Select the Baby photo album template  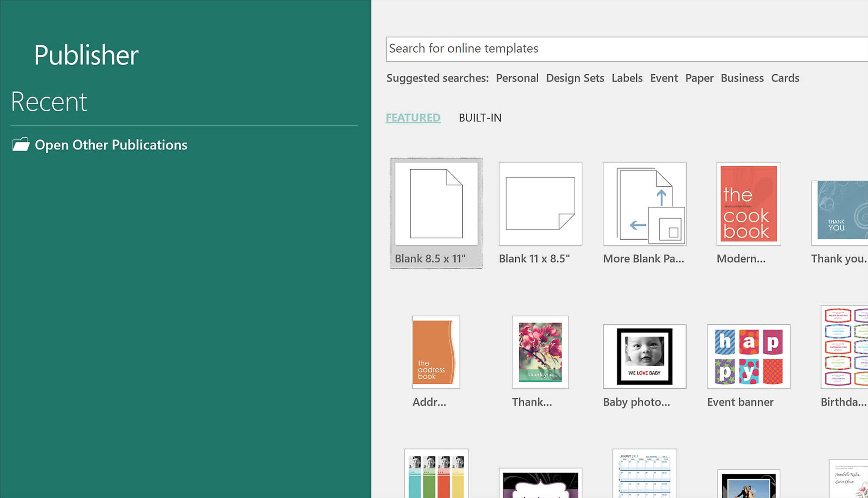[644, 356]
